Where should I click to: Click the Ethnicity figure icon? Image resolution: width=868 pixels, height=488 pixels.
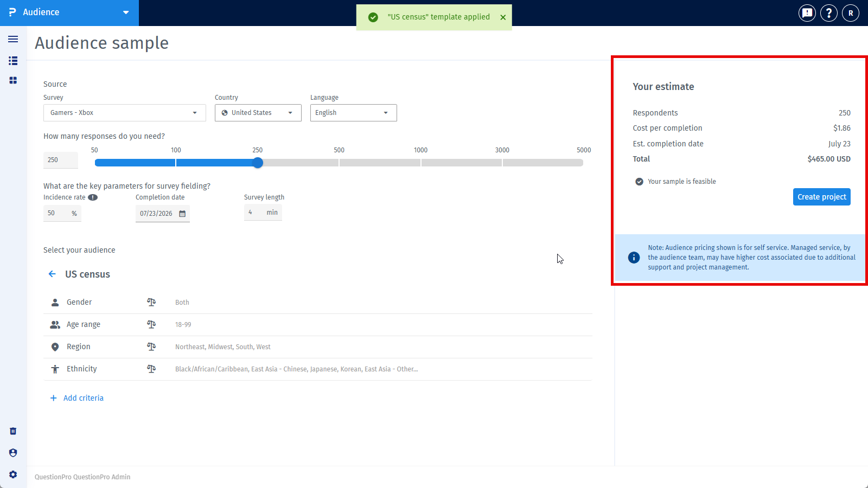click(55, 369)
